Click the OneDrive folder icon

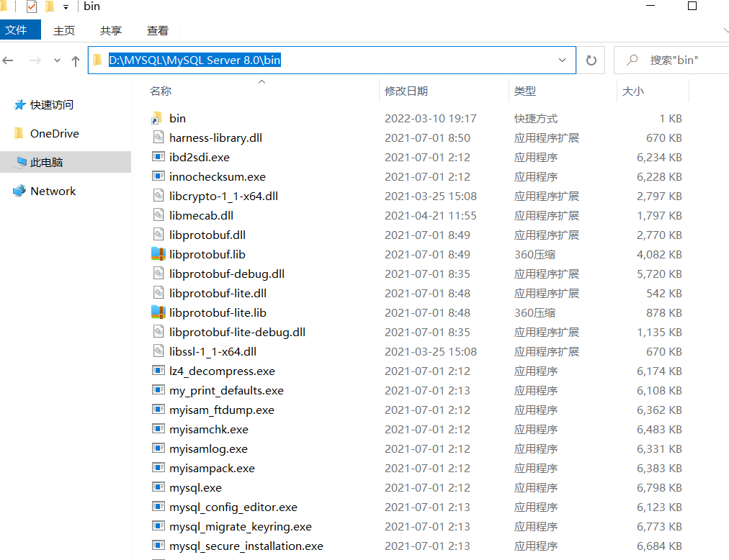pos(19,134)
